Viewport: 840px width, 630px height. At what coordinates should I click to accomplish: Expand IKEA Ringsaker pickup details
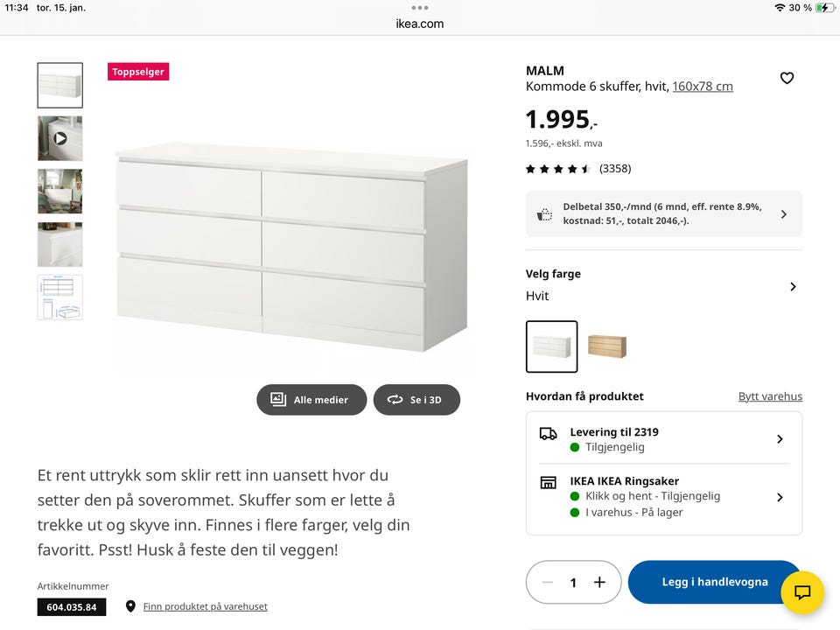pyautogui.click(x=779, y=497)
